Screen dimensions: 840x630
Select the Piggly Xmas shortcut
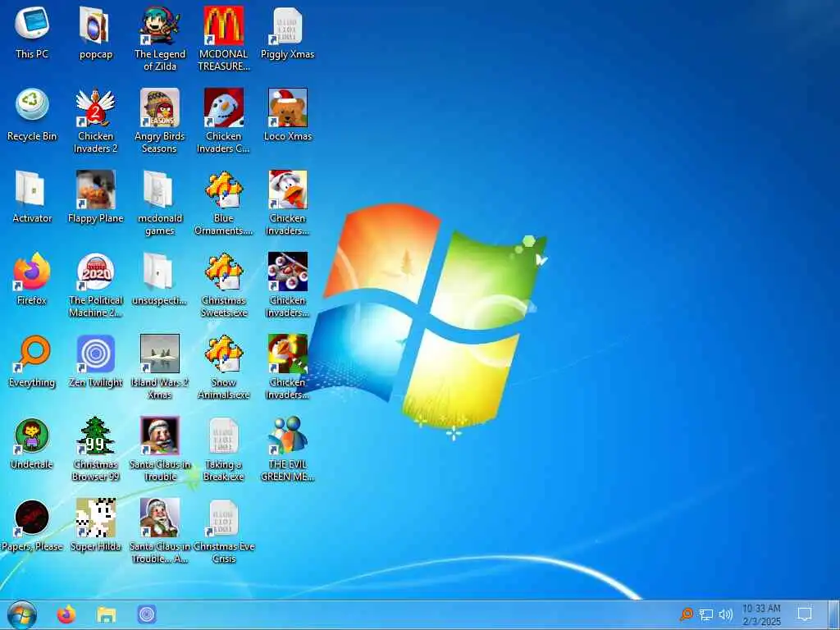pyautogui.click(x=288, y=33)
